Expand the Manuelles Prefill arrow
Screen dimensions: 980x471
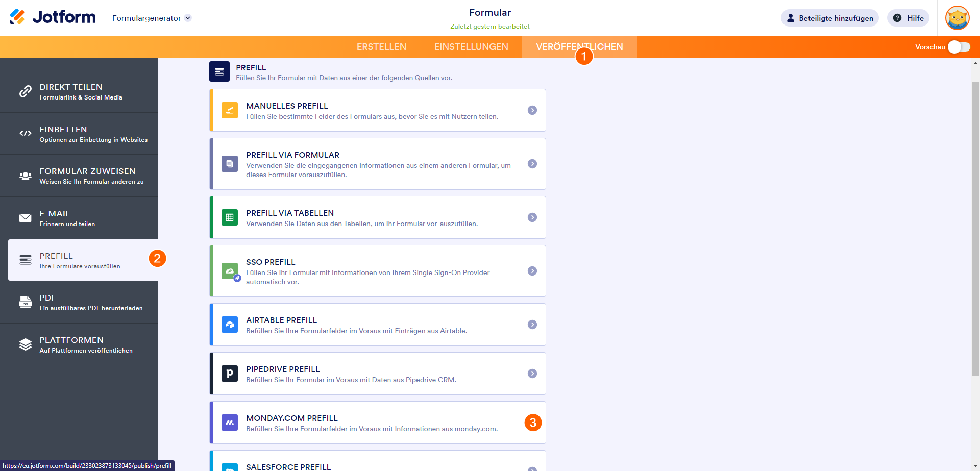pos(532,110)
